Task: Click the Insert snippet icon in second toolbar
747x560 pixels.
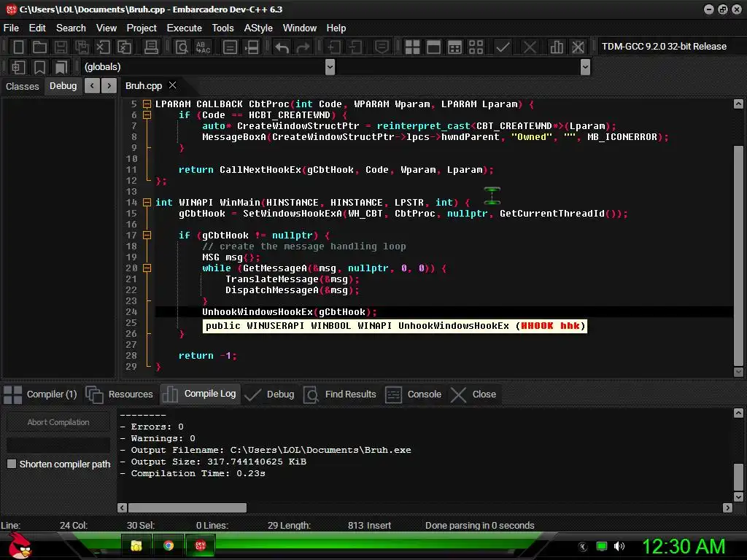Action: coord(18,67)
